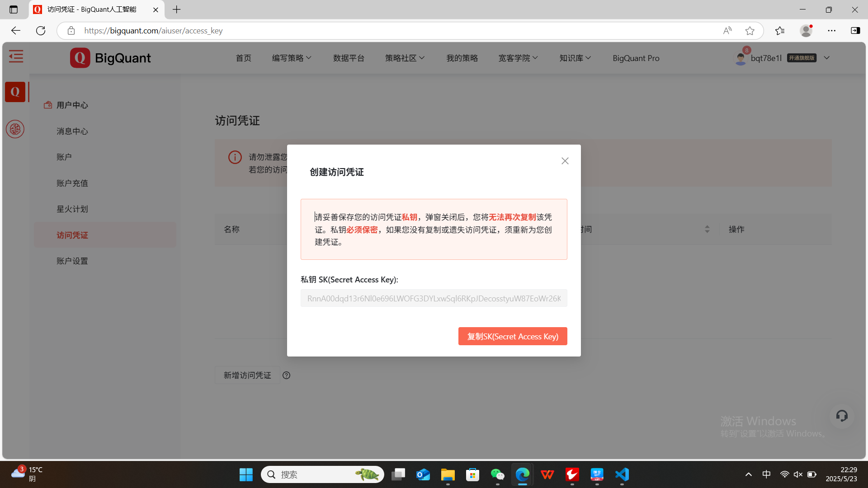This screenshot has width=868, height=488.
Task: Collapse the sidebar with the red menu icon
Action: pyautogui.click(x=16, y=56)
